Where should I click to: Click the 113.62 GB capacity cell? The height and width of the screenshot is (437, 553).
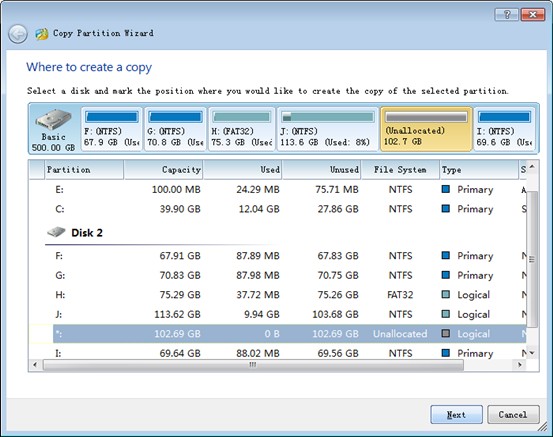click(x=177, y=314)
